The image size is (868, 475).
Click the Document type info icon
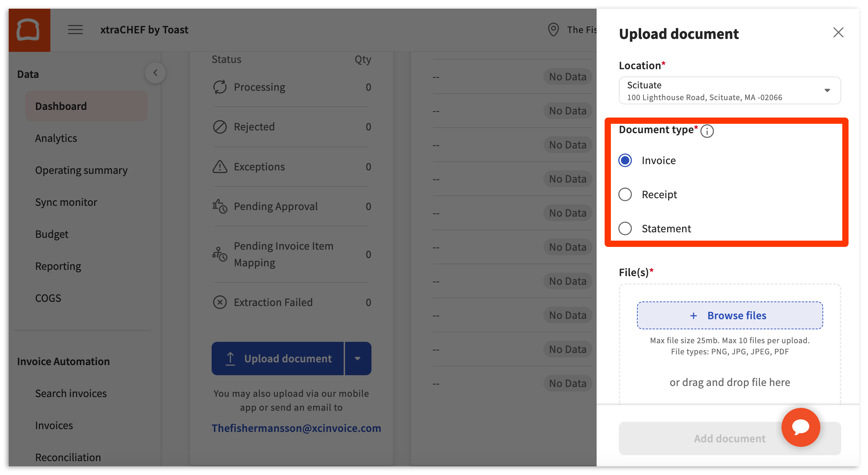tap(707, 131)
